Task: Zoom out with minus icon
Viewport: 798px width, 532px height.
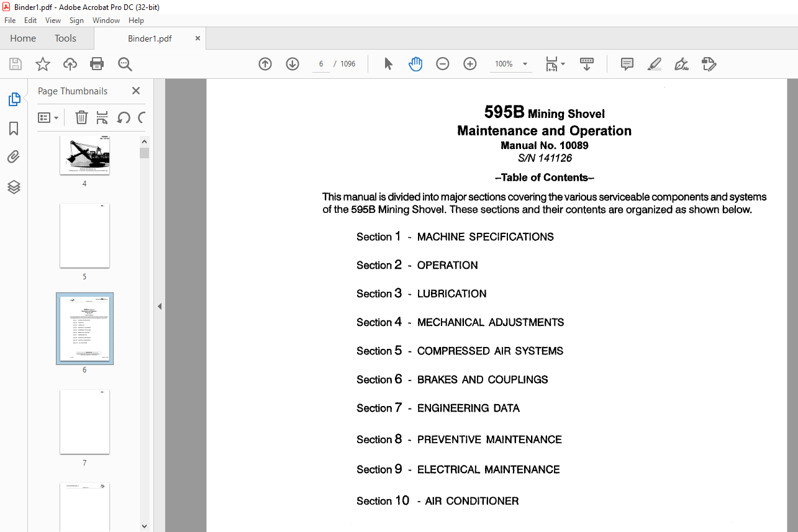Action: 443,64
